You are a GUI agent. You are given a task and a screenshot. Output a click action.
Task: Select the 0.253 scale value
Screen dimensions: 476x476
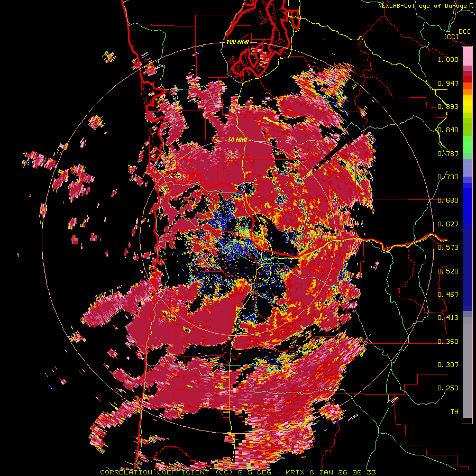(x=448, y=388)
